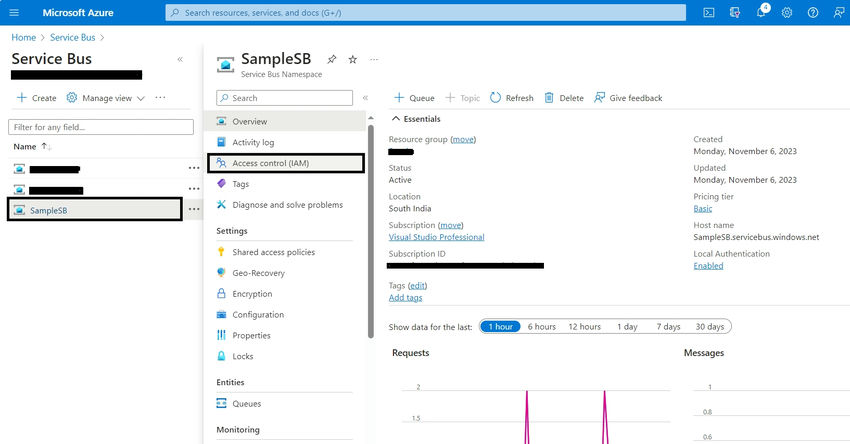Click the Tags edit link
850x444 pixels.
coord(417,286)
